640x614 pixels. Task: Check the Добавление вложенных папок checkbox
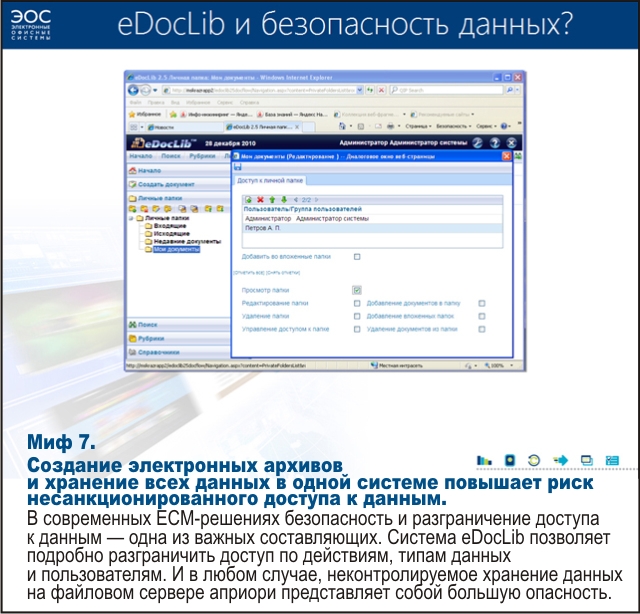pyautogui.click(x=482, y=316)
